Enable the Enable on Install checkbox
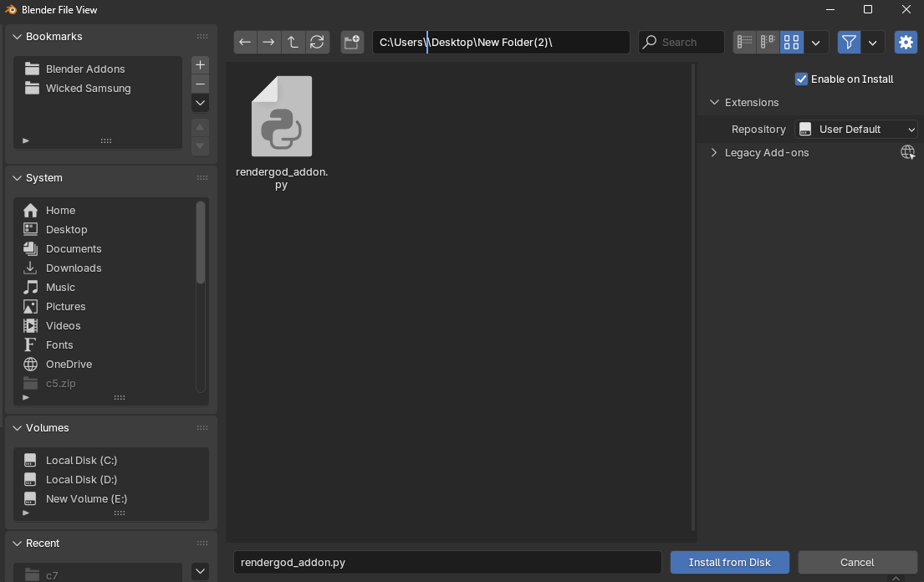The image size is (924, 582). 800,79
